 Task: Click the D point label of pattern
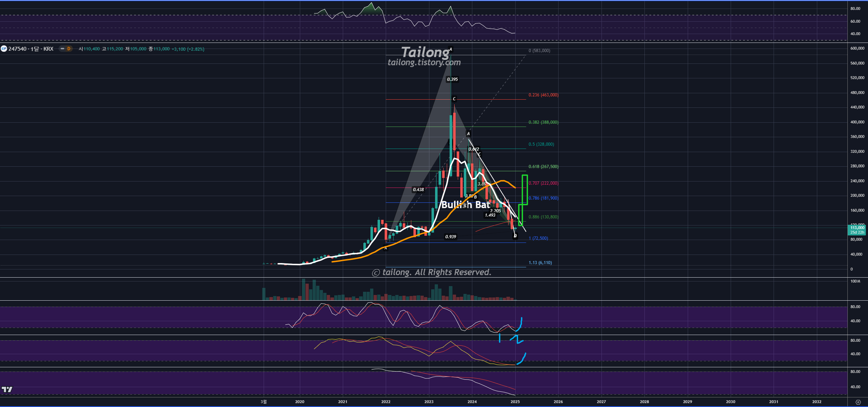pyautogui.click(x=515, y=236)
